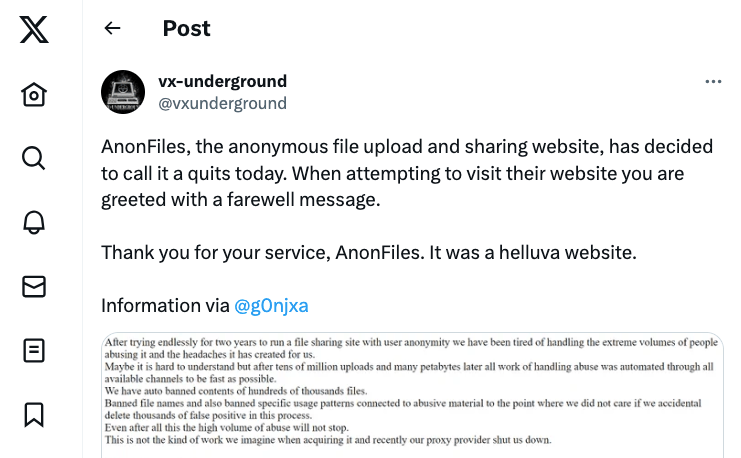This screenshot has height=458, width=741.
Task: Open the Search and Explore icon
Action: [34, 158]
